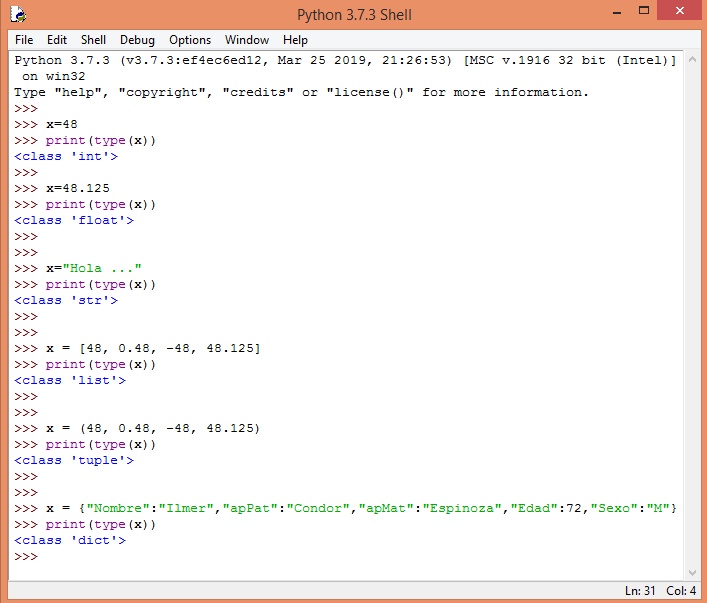This screenshot has height=603, width=707.
Task: Open the Debug menu
Action: [137, 40]
